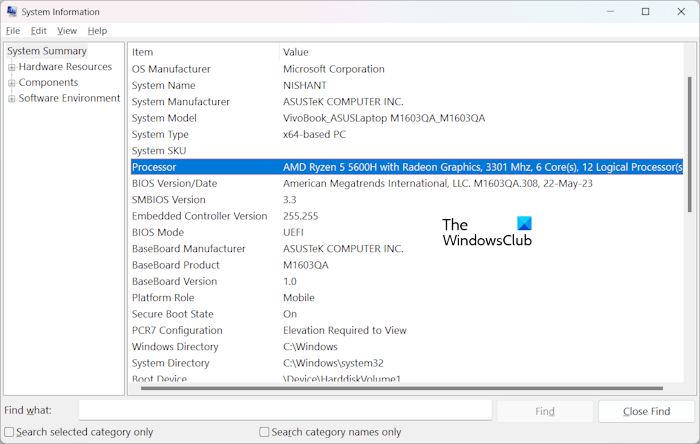This screenshot has width=700, height=444.
Task: Select the System Name row
Action: click(x=407, y=85)
